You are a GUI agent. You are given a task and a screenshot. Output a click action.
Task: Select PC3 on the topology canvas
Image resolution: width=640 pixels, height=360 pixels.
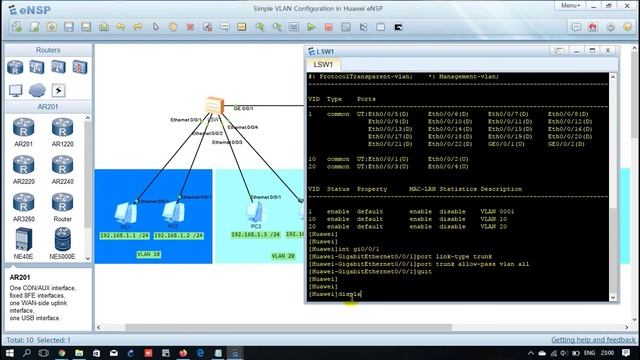256,213
